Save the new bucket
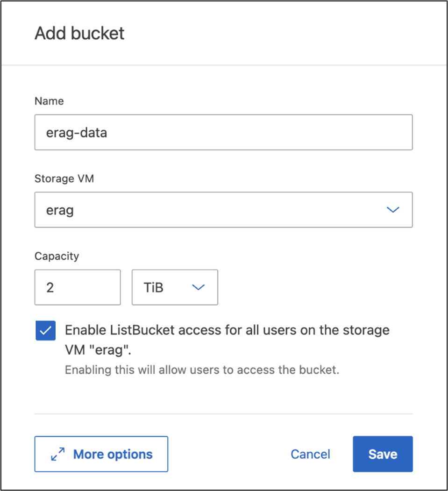Image resolution: width=448 pixels, height=491 pixels. coord(383,454)
